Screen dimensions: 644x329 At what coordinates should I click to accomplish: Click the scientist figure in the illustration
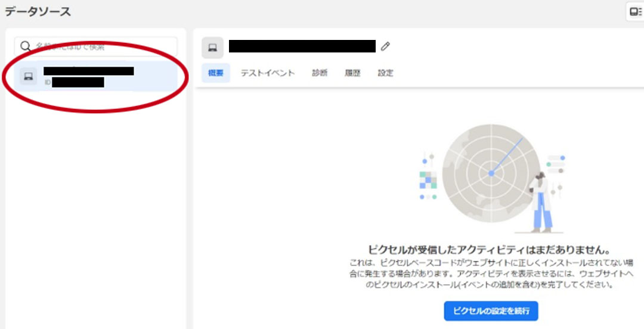(x=541, y=203)
